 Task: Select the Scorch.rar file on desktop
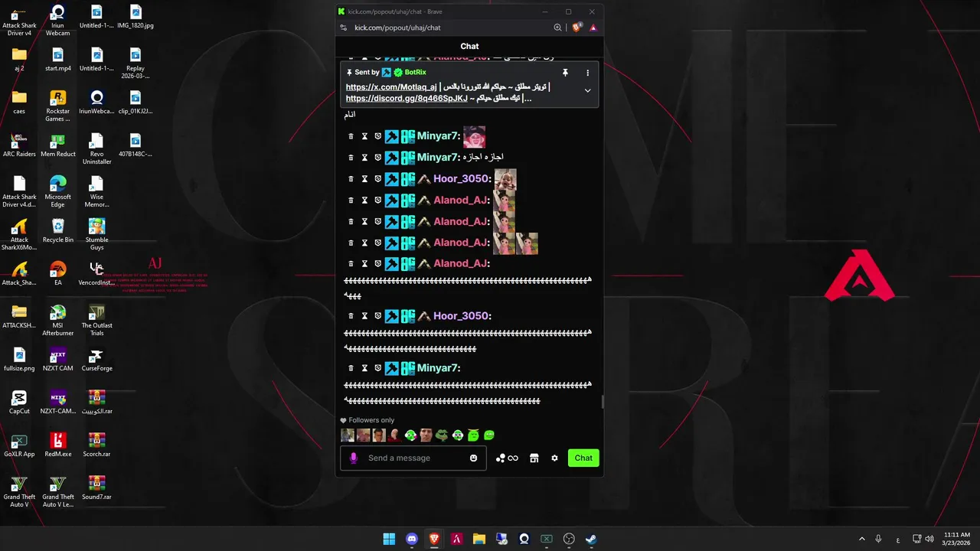tap(96, 445)
